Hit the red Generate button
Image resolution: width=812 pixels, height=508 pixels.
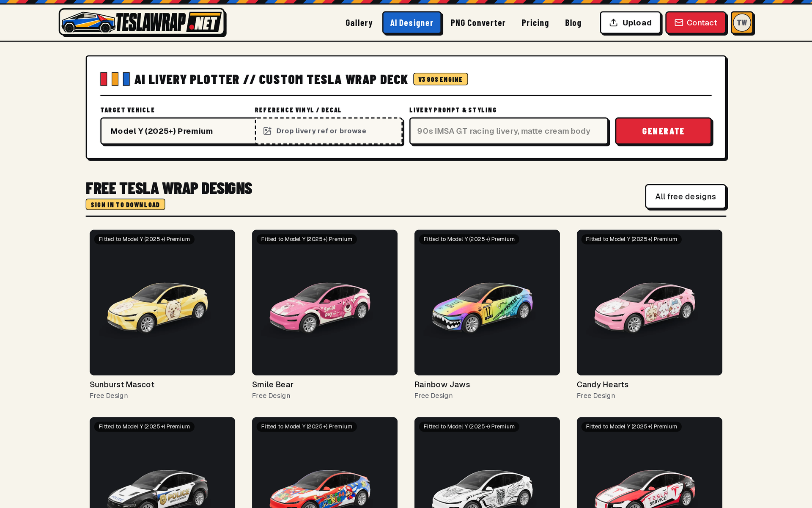coord(663,131)
